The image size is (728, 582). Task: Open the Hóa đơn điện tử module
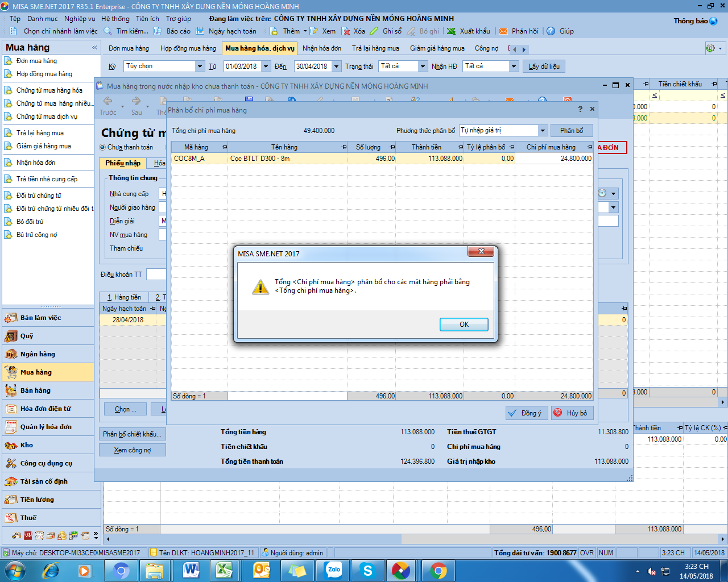(48, 409)
